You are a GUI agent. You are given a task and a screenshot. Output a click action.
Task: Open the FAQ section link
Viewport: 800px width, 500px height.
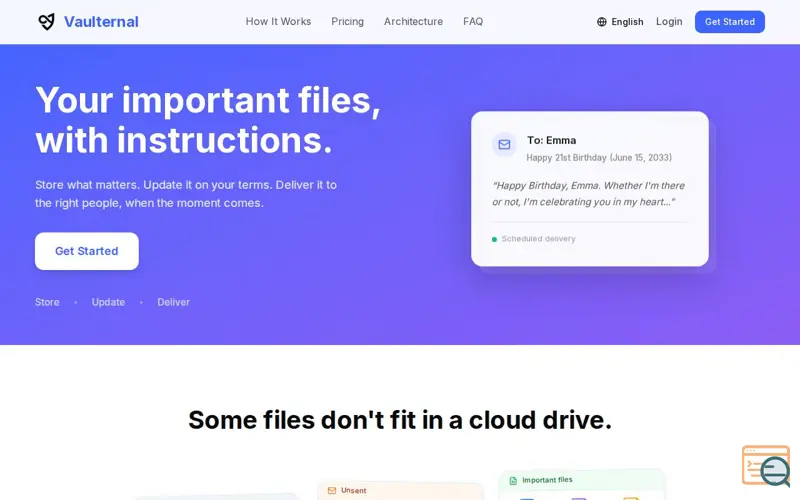click(x=473, y=21)
